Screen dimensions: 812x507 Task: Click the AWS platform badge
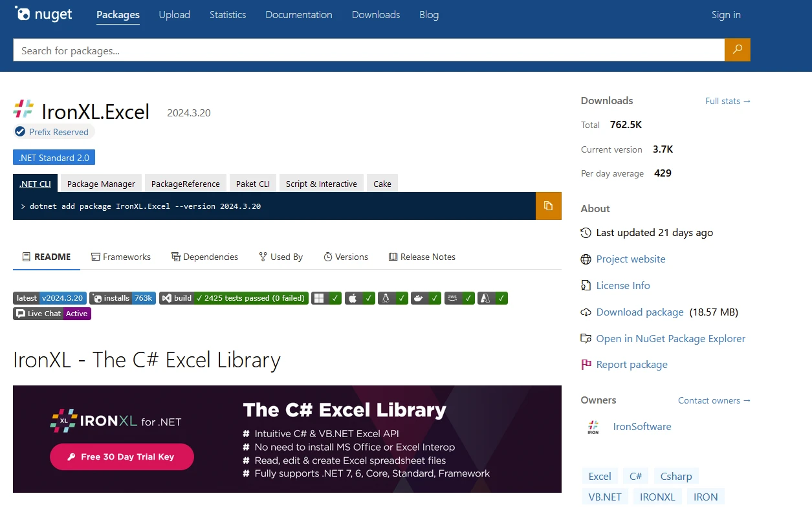click(460, 298)
